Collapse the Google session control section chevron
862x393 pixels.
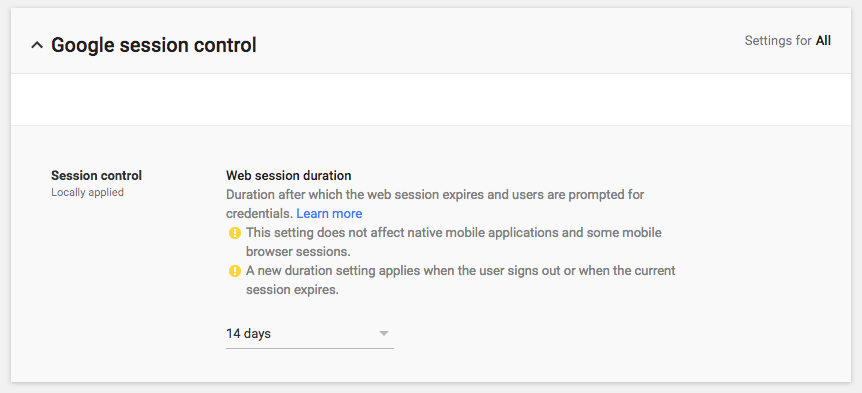pyautogui.click(x=37, y=46)
